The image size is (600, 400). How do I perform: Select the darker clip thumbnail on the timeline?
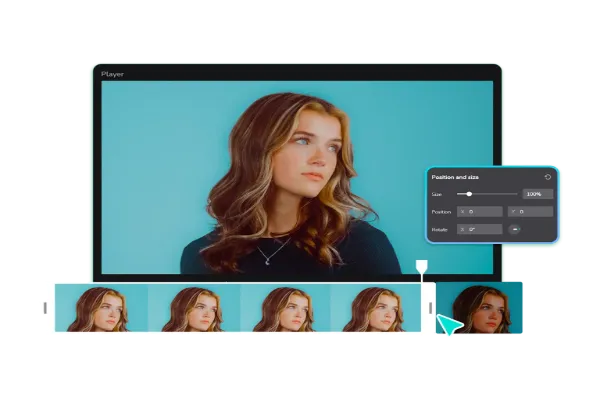pos(479,308)
